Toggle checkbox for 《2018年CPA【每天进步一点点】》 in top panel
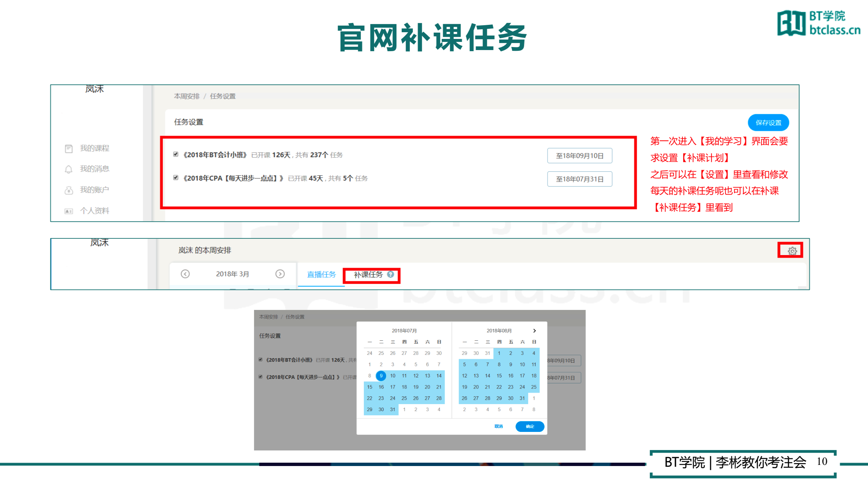Viewport: 868px width, 479px height. coord(176,178)
